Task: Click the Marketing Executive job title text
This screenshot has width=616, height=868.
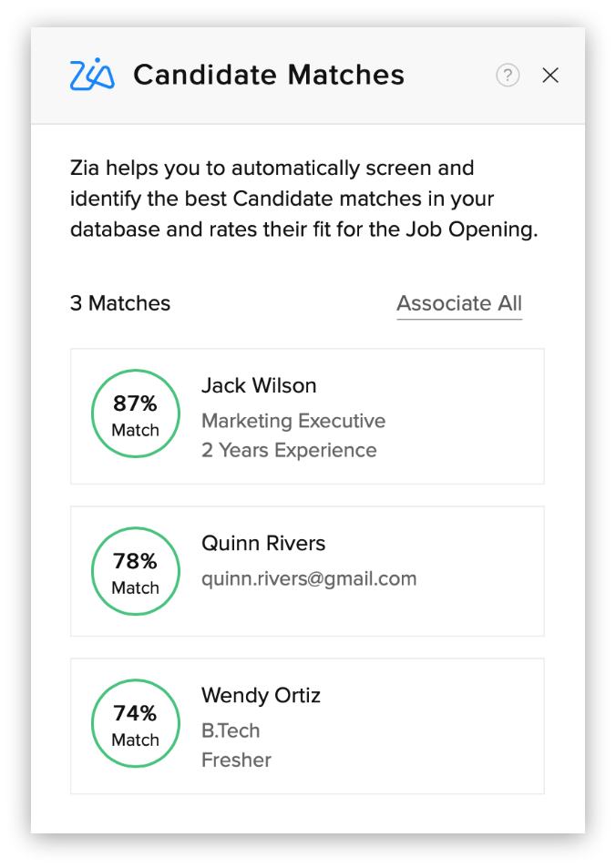Action: pyautogui.click(x=293, y=421)
